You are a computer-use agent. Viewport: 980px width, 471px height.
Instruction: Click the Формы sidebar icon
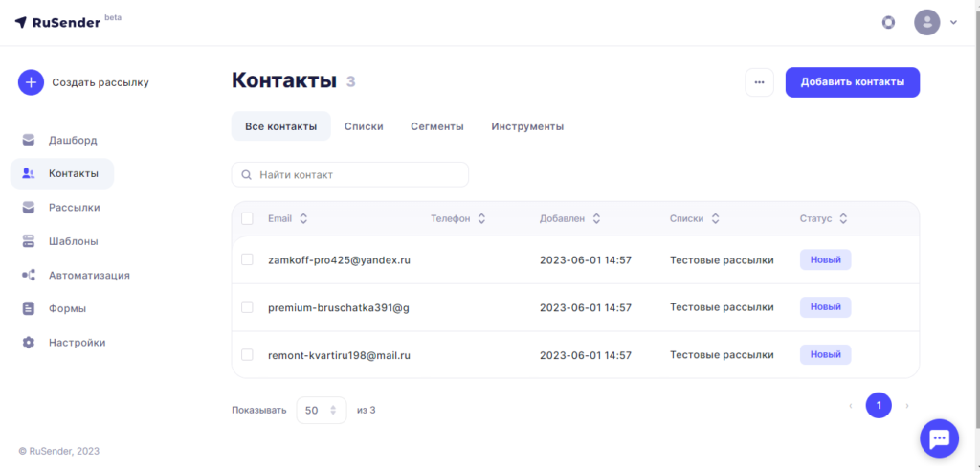pyautogui.click(x=28, y=308)
